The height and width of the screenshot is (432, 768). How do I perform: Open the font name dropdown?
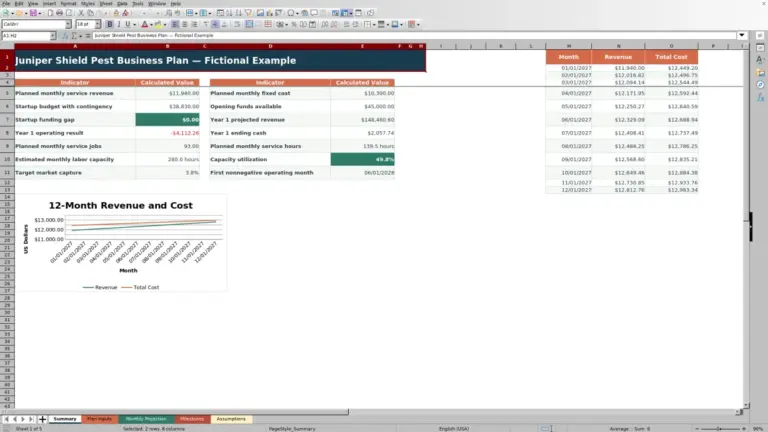[x=68, y=24]
